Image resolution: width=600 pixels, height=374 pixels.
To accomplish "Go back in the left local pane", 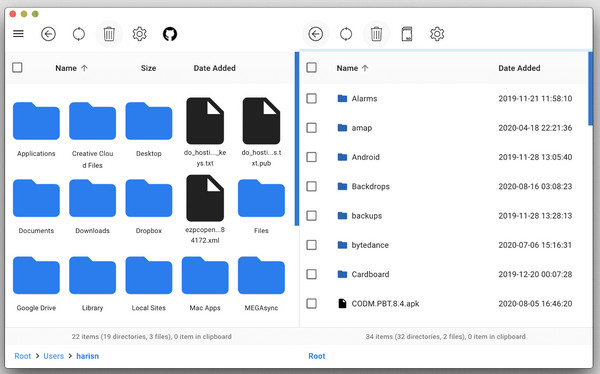I will (x=48, y=34).
